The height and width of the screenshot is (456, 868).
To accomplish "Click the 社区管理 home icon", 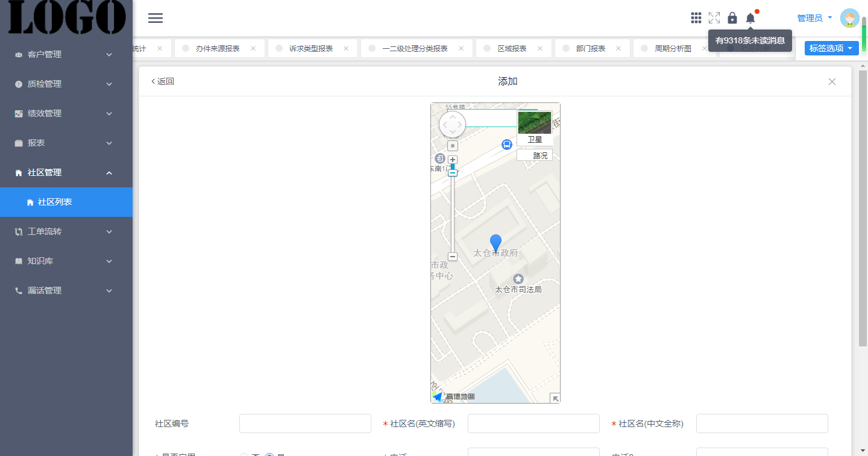I will (x=19, y=173).
